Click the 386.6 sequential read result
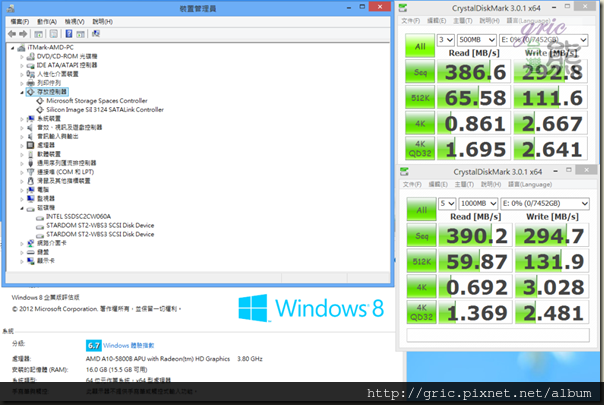This screenshot has width=604, height=405. point(474,72)
